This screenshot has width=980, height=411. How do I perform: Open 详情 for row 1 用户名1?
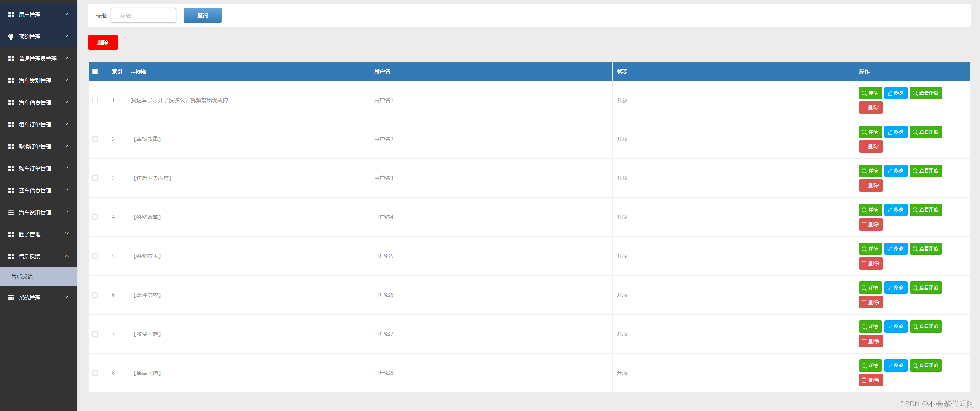870,93
